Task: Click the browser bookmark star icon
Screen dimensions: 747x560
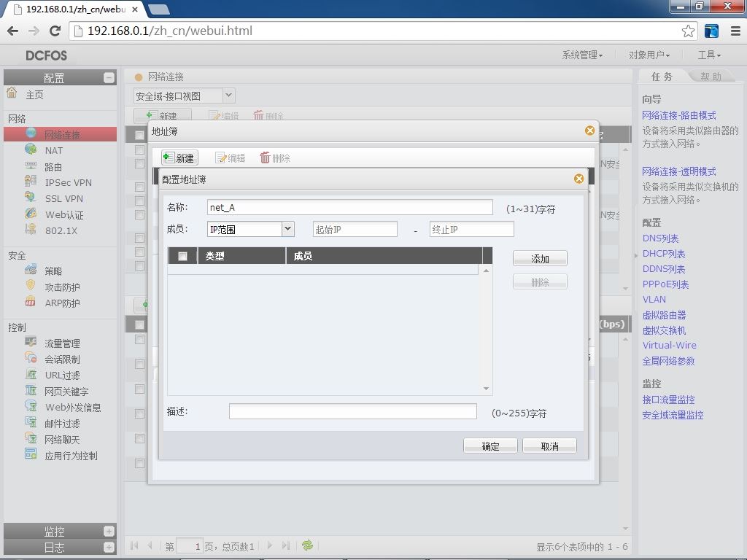Action: (x=688, y=31)
